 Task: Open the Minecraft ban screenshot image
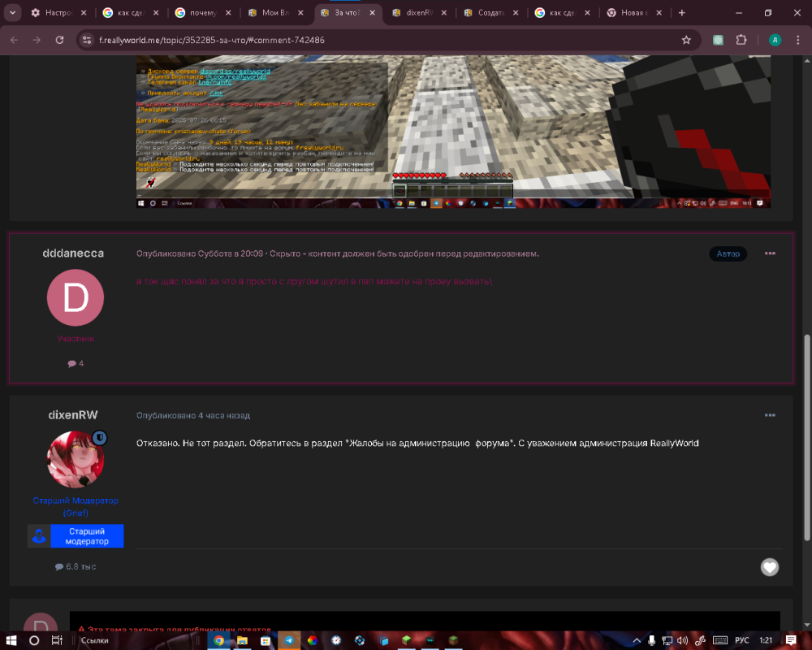click(x=453, y=132)
